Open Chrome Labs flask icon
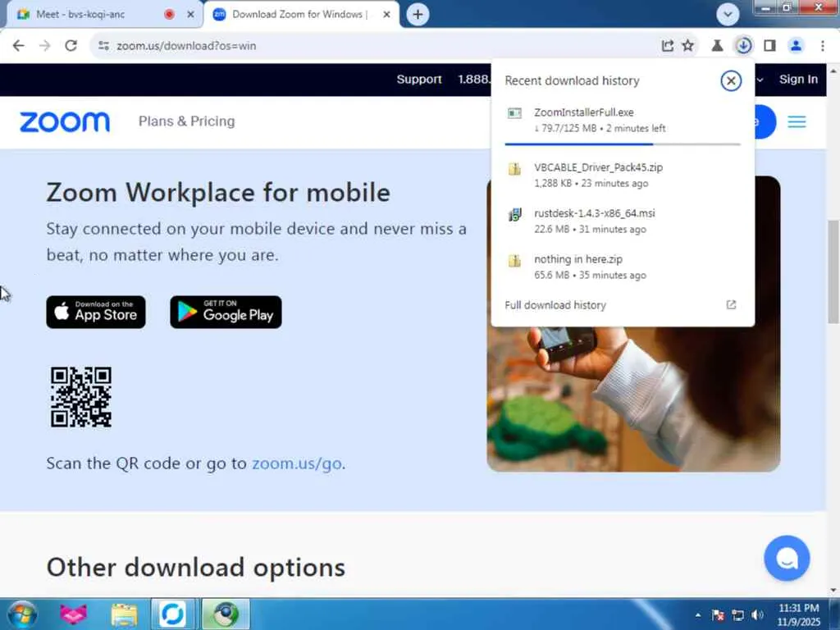The width and height of the screenshot is (840, 630). pos(717,46)
